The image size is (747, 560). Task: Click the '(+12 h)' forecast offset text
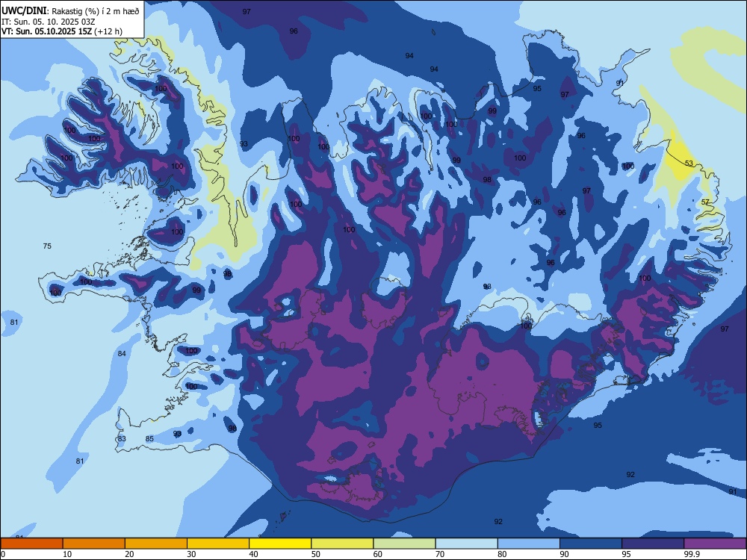[108, 31]
